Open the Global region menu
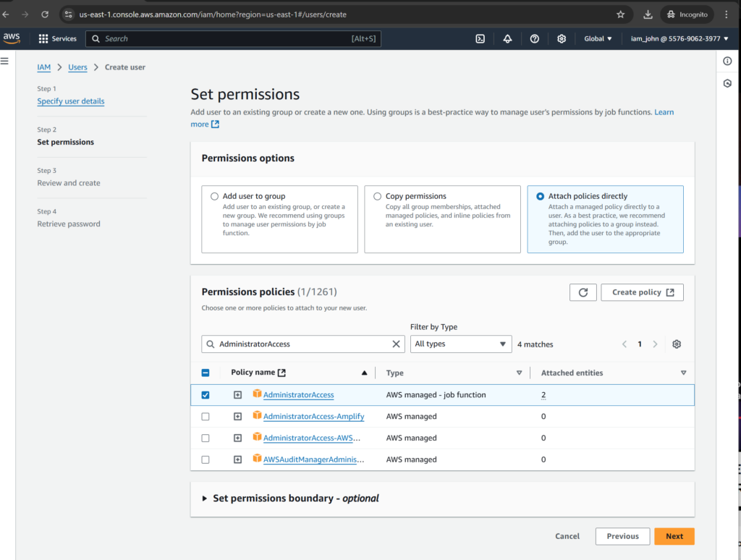 click(x=598, y=39)
